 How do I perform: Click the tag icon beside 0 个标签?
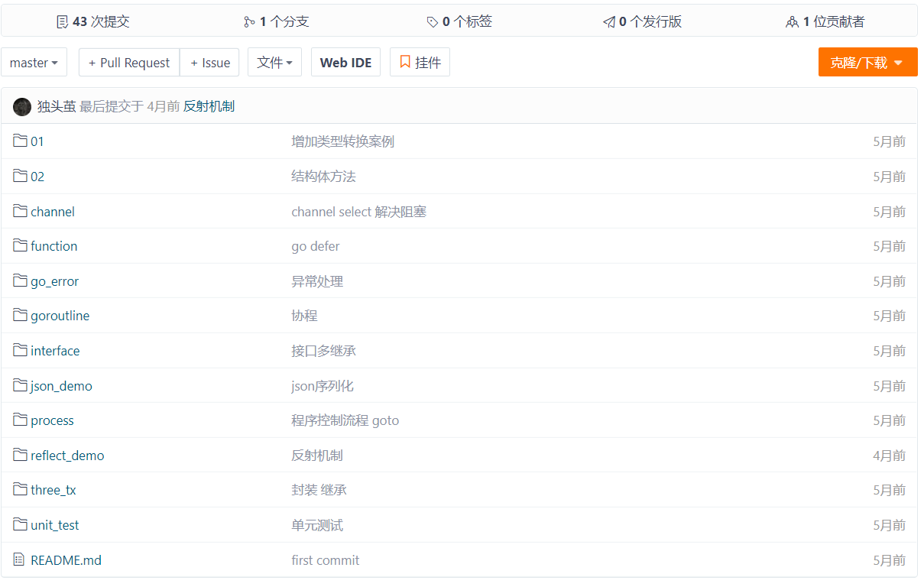click(x=433, y=22)
